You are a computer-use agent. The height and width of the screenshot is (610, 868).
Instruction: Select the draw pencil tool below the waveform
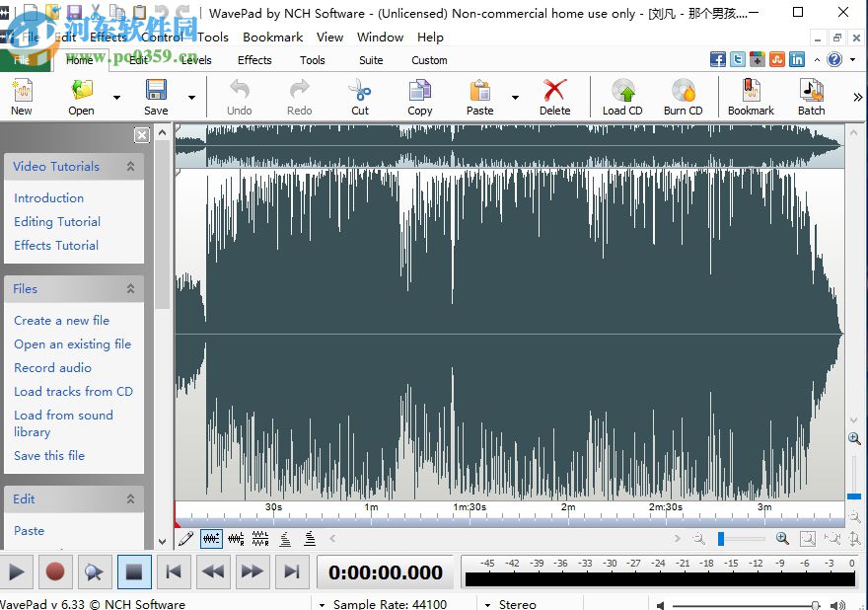coord(186,538)
